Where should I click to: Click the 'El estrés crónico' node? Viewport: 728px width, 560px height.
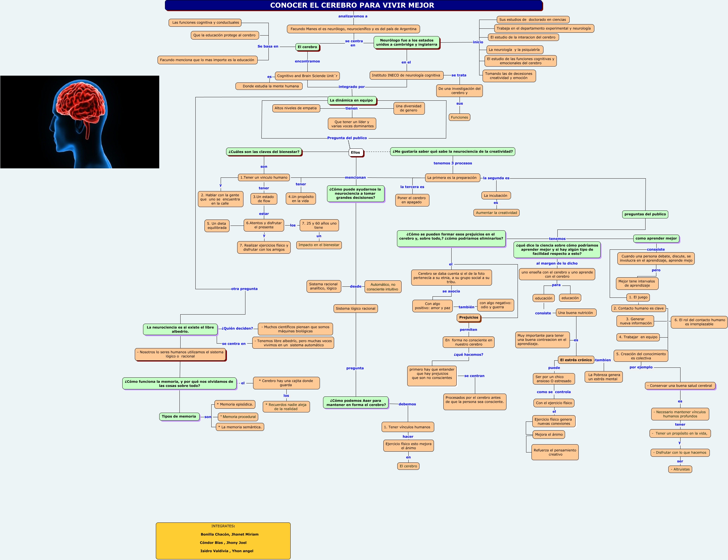(576, 360)
